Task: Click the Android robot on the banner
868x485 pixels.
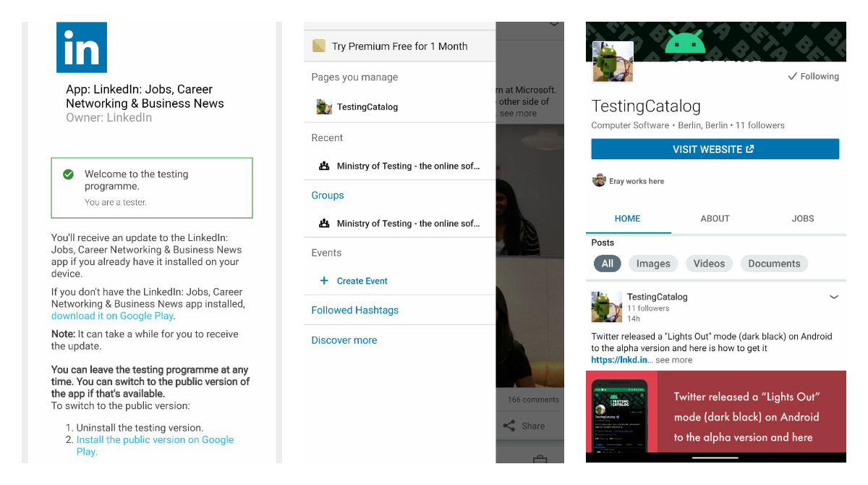Action: point(686,41)
